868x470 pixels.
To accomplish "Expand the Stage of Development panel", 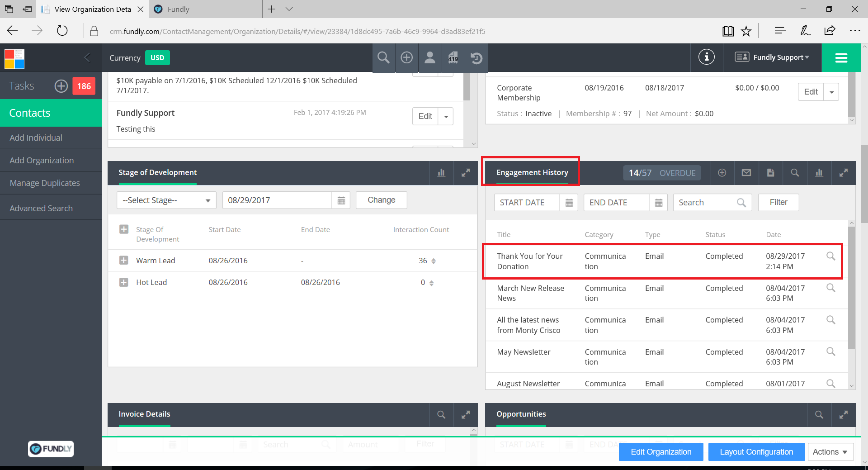I will pyautogui.click(x=466, y=173).
